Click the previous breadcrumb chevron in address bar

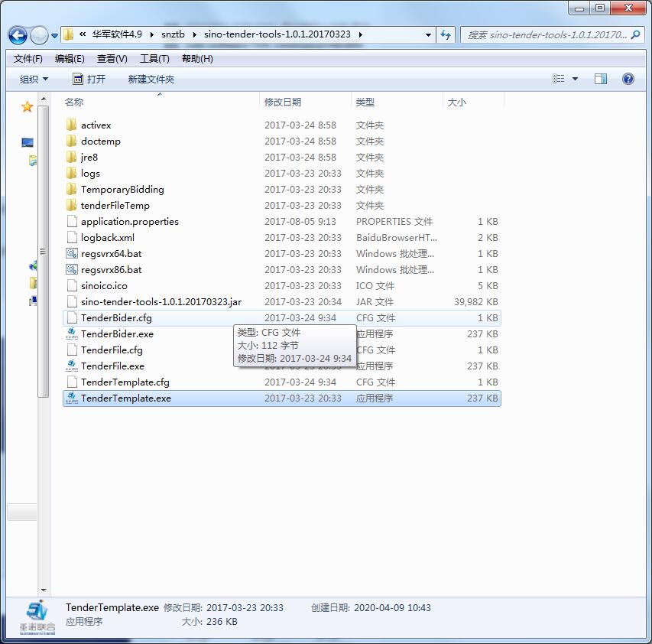point(83,34)
